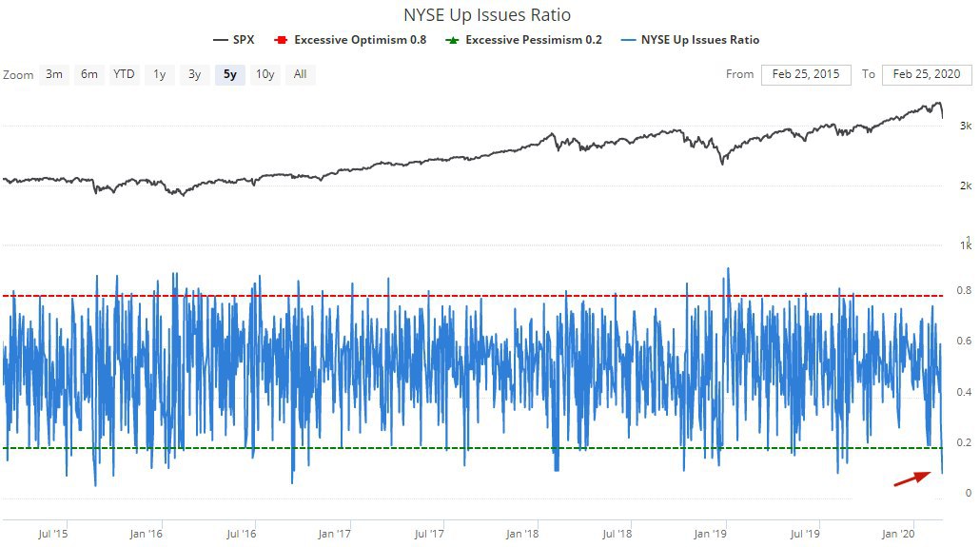Viewport: 980px width, 547px height.
Task: Click the 0.6 ratio axis label
Action: (964, 341)
